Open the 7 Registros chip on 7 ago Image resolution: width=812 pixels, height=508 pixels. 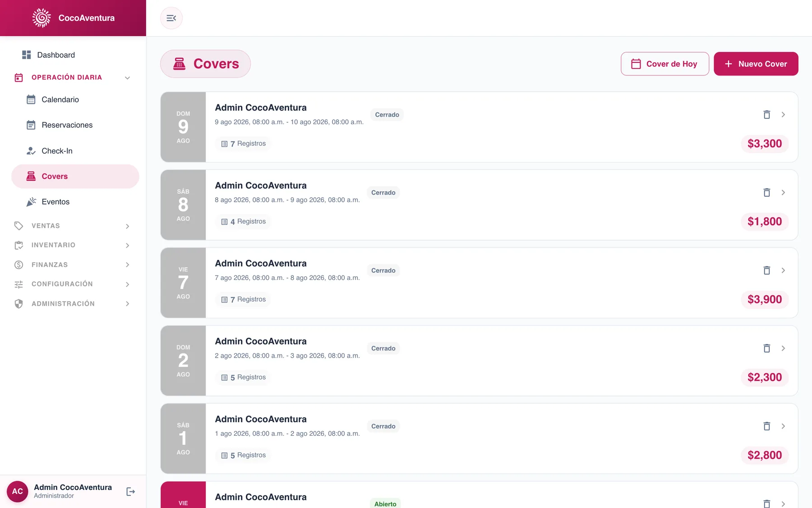click(x=244, y=299)
